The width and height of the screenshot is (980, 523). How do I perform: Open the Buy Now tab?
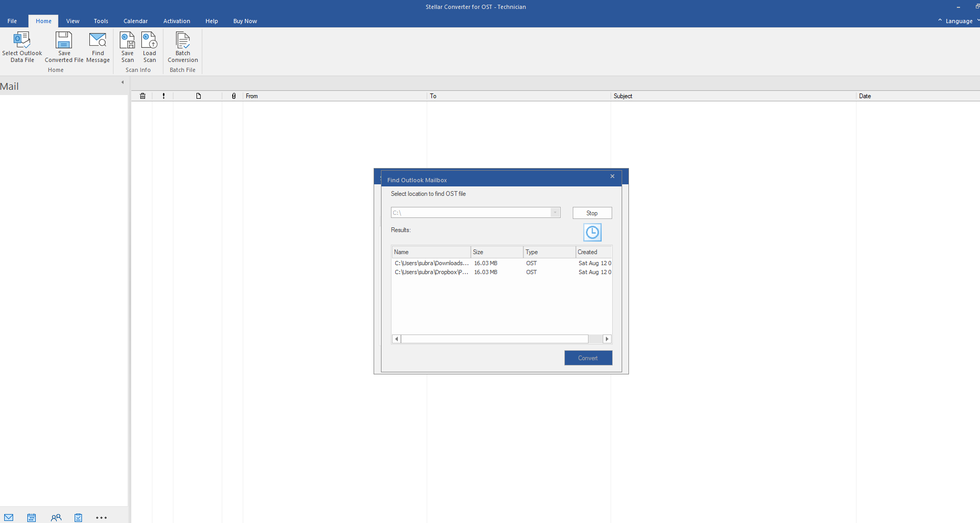245,21
